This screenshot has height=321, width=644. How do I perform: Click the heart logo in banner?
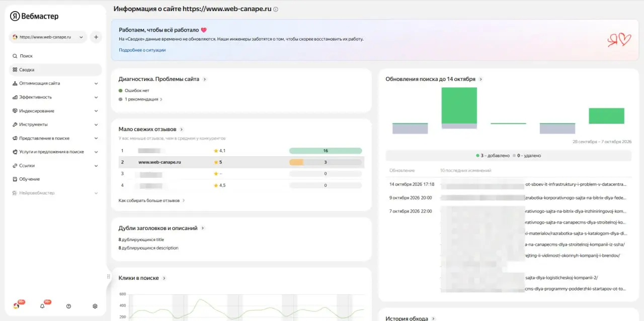pos(619,40)
